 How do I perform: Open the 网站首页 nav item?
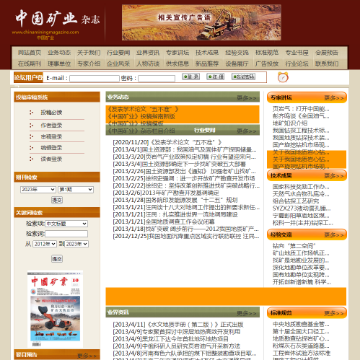tap(29, 53)
